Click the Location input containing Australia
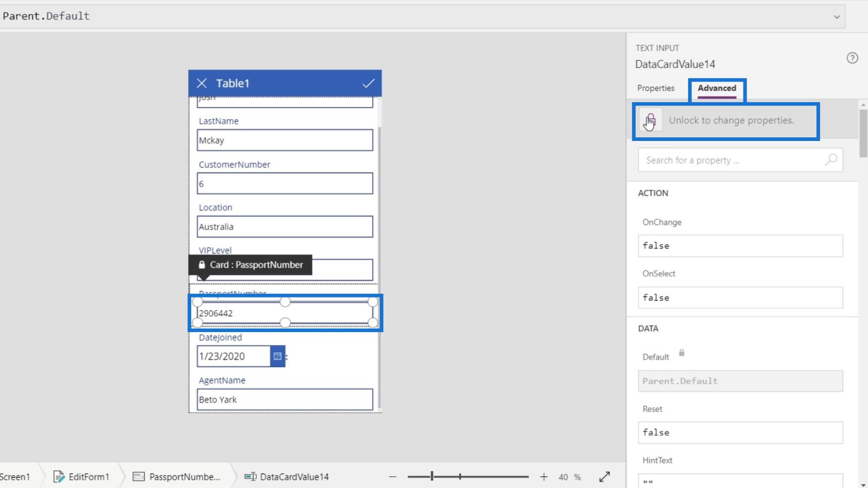The width and height of the screenshot is (868, 488). [x=285, y=227]
